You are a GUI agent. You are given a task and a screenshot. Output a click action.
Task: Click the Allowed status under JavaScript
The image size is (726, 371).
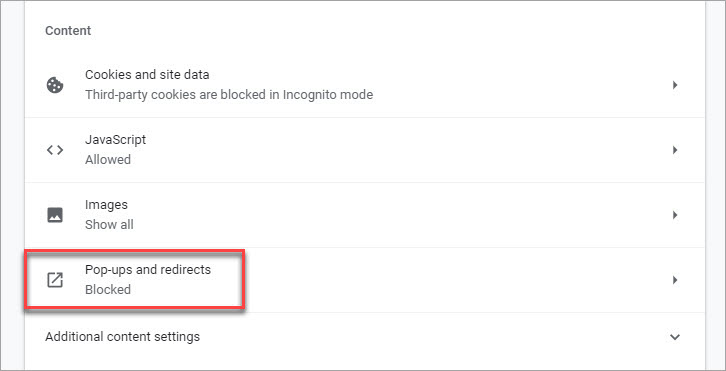tap(108, 160)
